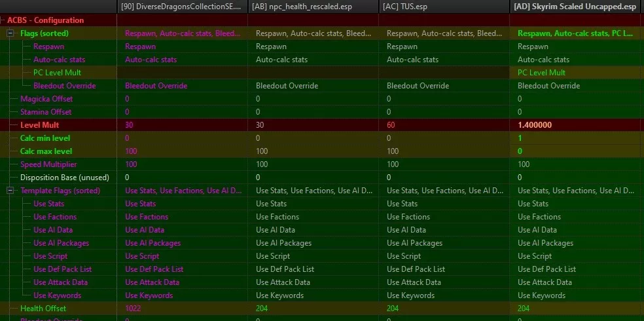
Task: Click Level Mult value 30 in DiverseDragonsCollection column
Action: [130, 125]
